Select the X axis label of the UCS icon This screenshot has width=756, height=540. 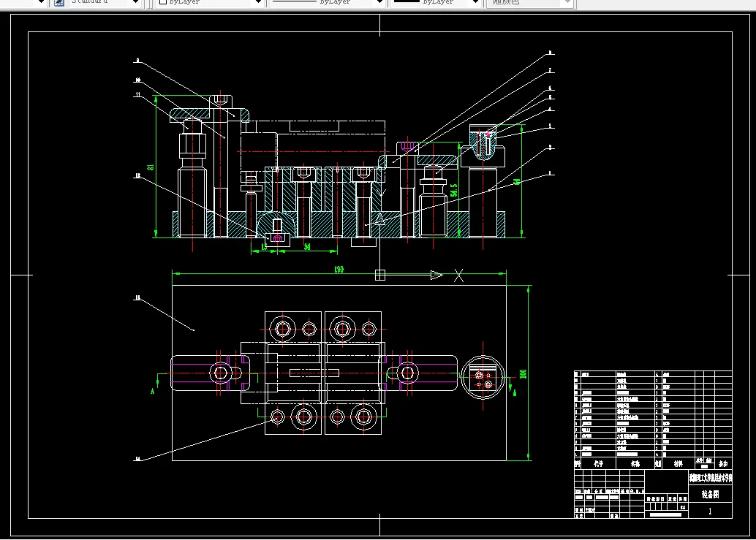tap(458, 275)
